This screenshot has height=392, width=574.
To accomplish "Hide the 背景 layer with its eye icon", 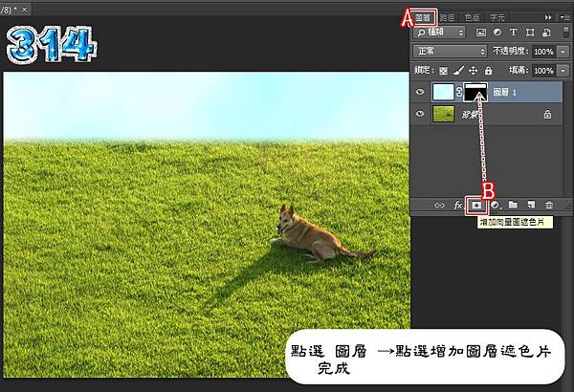I will coord(420,114).
